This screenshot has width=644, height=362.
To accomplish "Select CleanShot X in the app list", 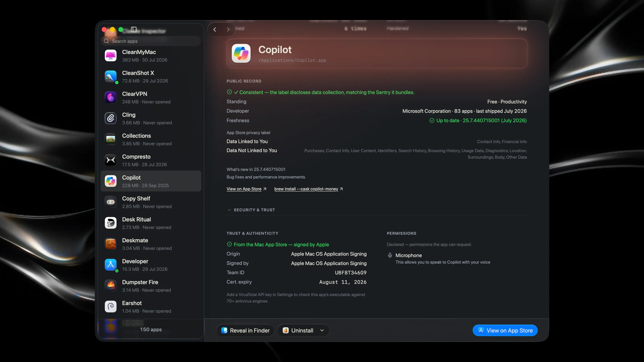I will [x=151, y=77].
